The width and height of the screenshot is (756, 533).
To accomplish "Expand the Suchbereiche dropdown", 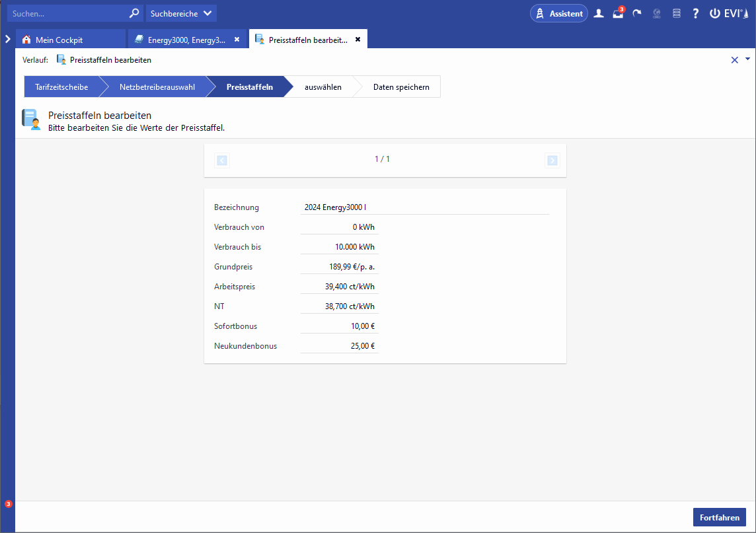I will [180, 13].
